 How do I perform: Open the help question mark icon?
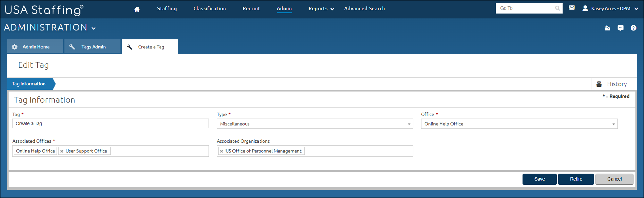click(x=633, y=28)
